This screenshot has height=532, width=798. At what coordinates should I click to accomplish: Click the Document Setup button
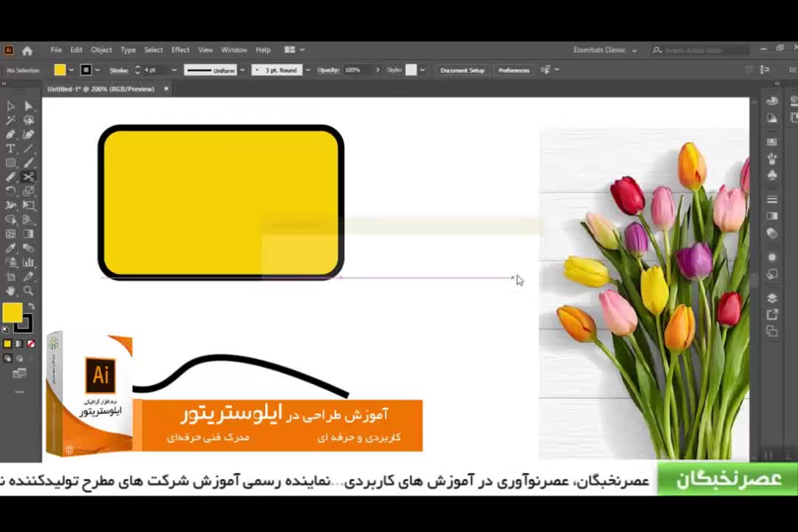(462, 70)
